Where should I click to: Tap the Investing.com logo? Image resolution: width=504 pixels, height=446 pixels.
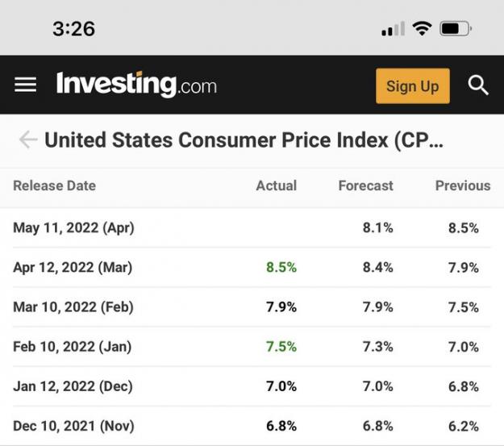[x=136, y=84]
